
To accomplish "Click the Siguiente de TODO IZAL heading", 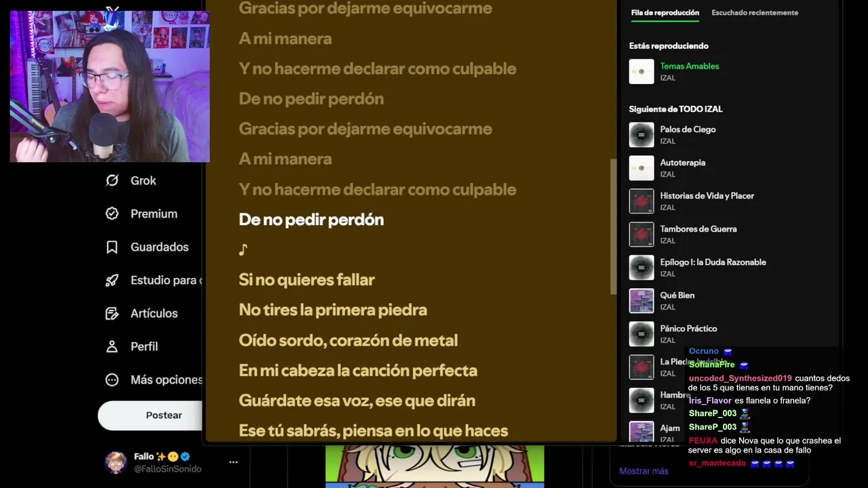I will 675,108.
